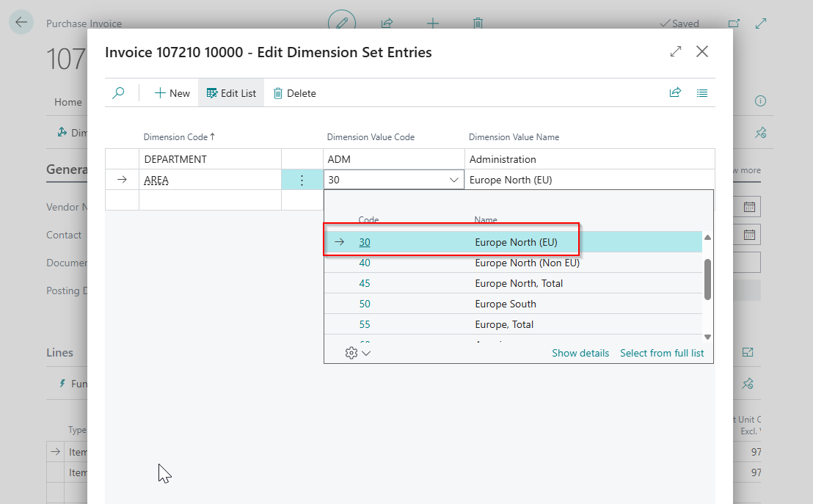The width and height of the screenshot is (813, 504).
Task: Click the trash icon on Purchase Invoice page
Action: (478, 23)
